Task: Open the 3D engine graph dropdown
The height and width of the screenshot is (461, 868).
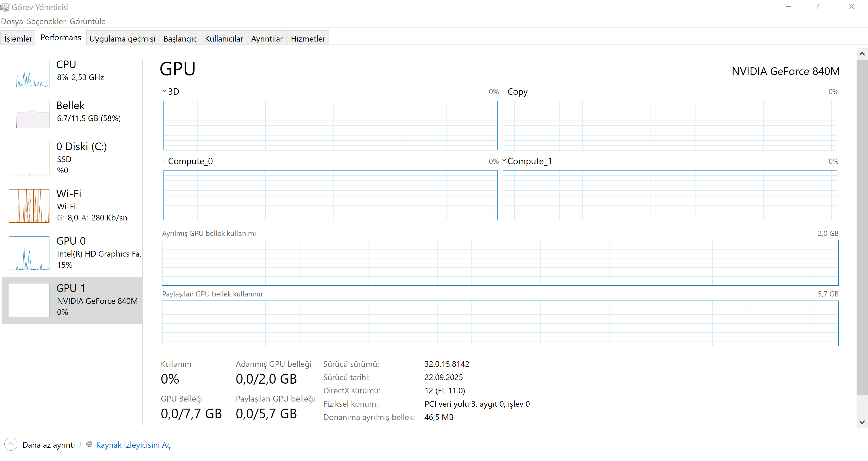Action: pos(164,91)
